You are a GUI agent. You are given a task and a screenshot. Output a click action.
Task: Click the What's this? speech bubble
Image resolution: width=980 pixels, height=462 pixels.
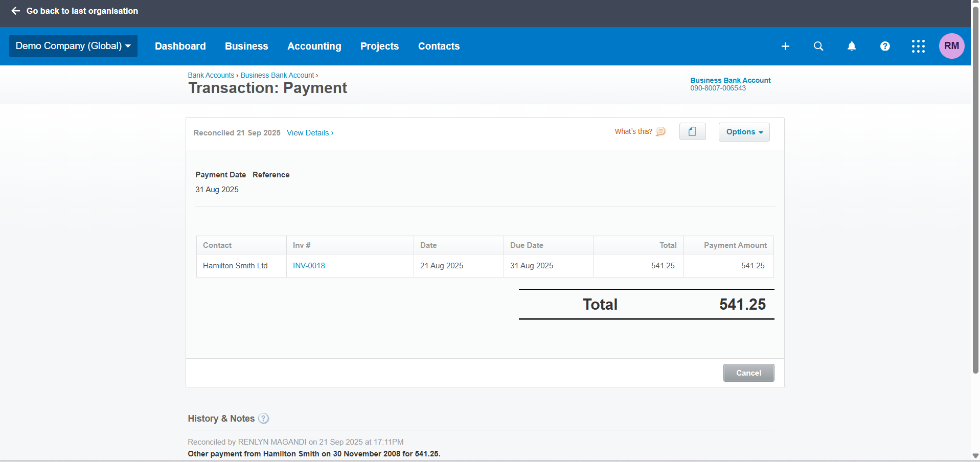(661, 132)
